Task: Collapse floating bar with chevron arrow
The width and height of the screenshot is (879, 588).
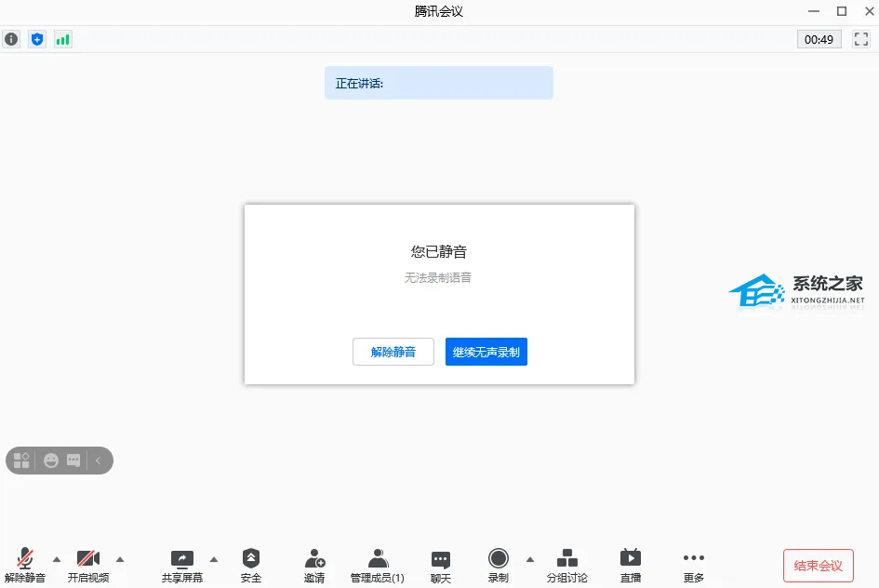Action: (98, 461)
